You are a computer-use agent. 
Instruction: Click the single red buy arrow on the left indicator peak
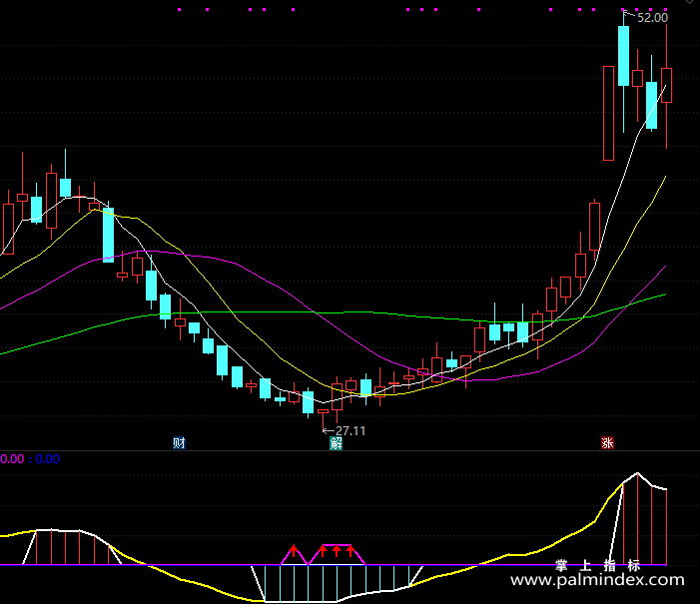(294, 551)
